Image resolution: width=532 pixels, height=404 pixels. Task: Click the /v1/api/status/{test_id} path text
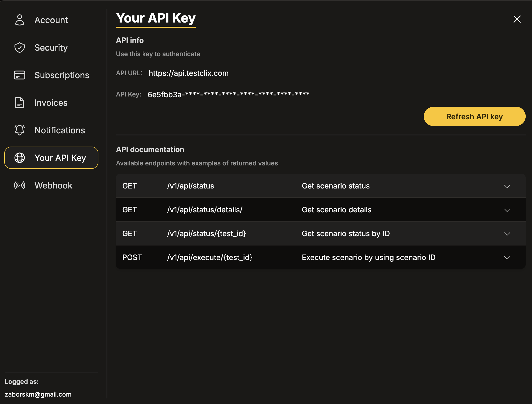(207, 234)
